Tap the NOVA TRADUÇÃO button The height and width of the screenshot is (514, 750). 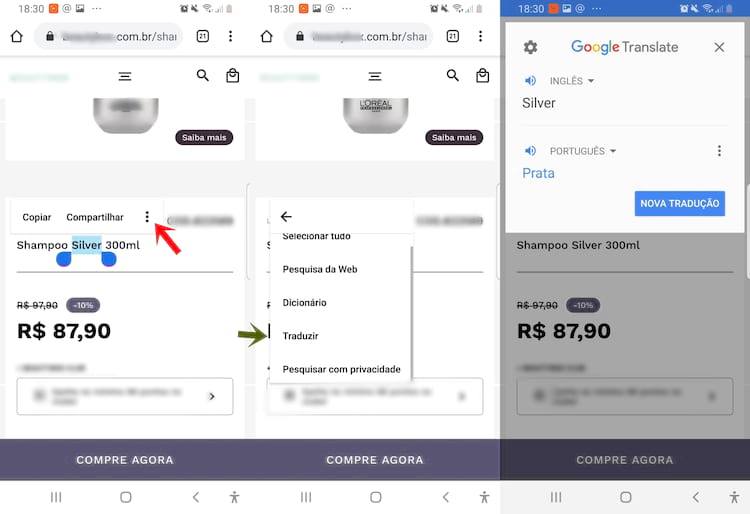(x=680, y=204)
